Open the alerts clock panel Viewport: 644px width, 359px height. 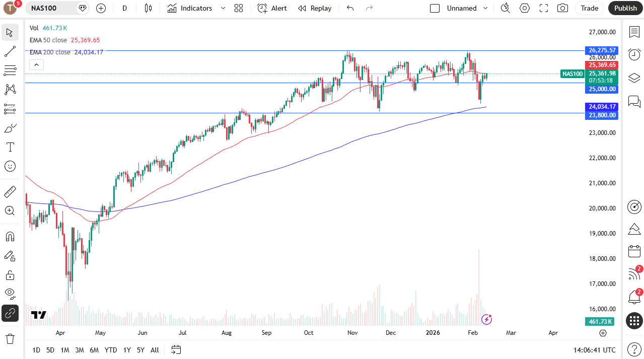tap(634, 54)
